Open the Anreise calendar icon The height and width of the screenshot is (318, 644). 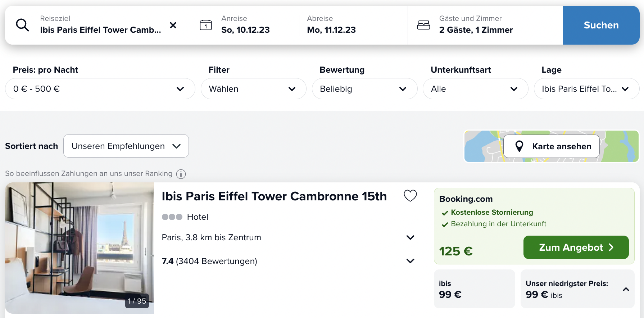pyautogui.click(x=206, y=25)
